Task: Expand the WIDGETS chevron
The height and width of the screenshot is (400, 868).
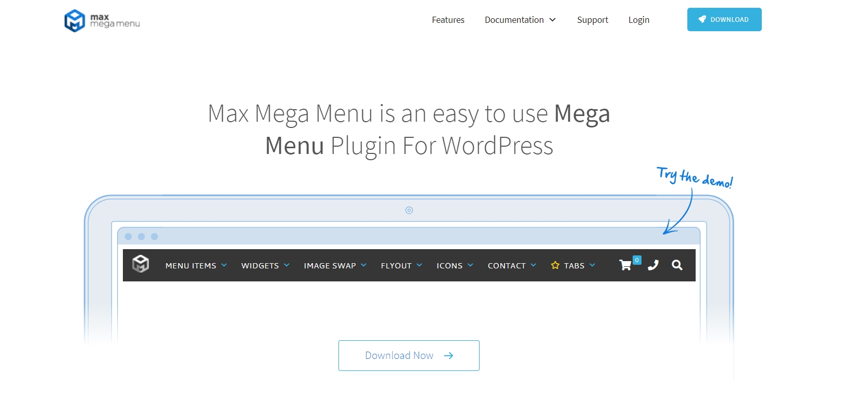Action: pyautogui.click(x=286, y=265)
